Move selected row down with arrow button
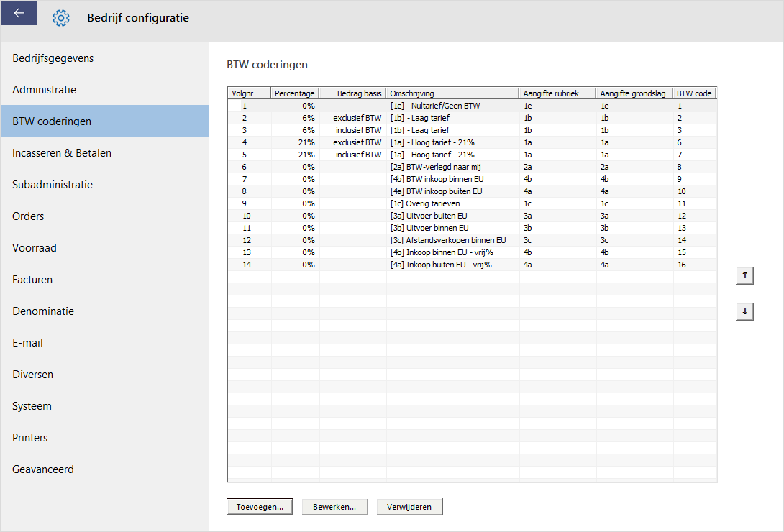784x532 pixels. (744, 311)
